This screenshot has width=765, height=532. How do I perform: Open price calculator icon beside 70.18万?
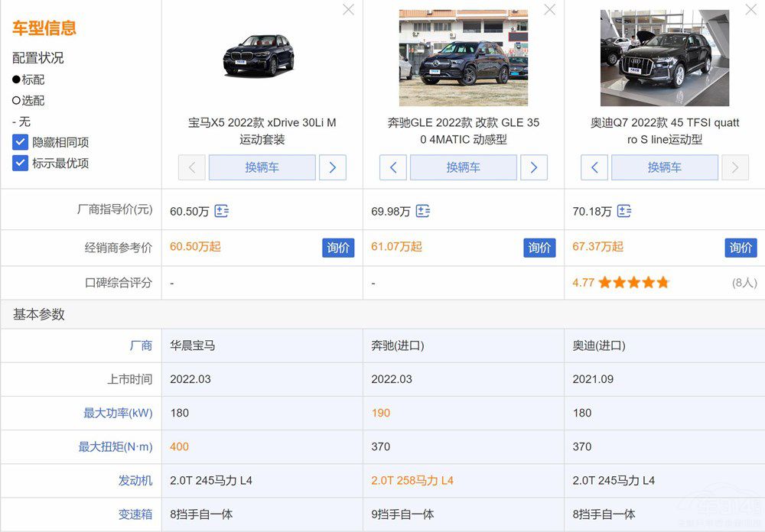(x=624, y=212)
